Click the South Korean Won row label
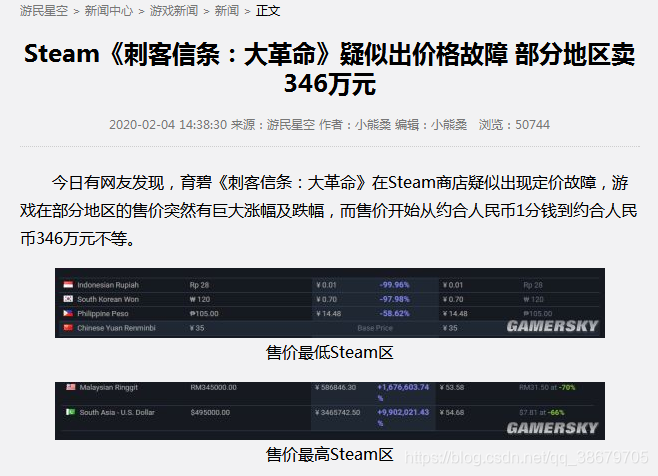The image size is (658, 476). 108,299
